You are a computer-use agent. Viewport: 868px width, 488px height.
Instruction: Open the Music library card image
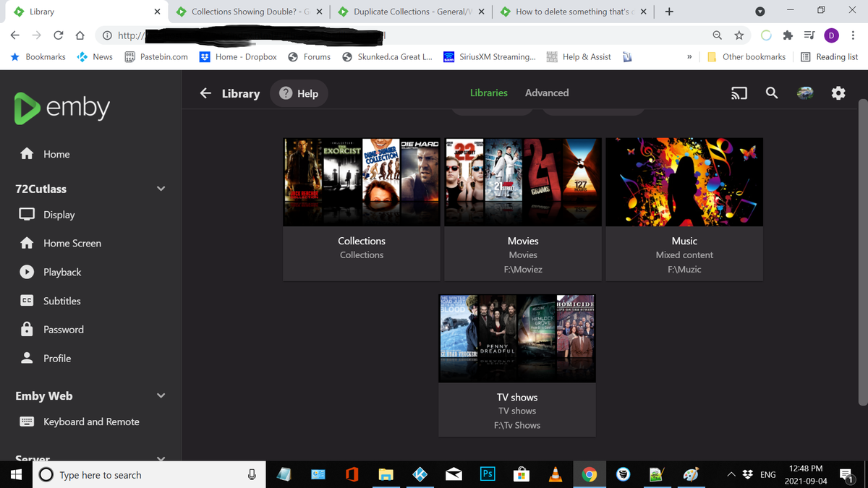[x=684, y=182]
